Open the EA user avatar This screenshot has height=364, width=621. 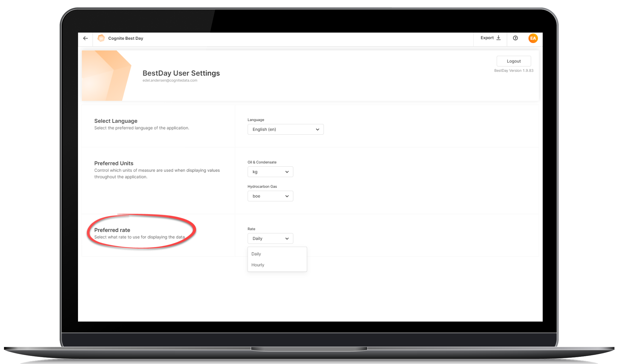pyautogui.click(x=533, y=38)
